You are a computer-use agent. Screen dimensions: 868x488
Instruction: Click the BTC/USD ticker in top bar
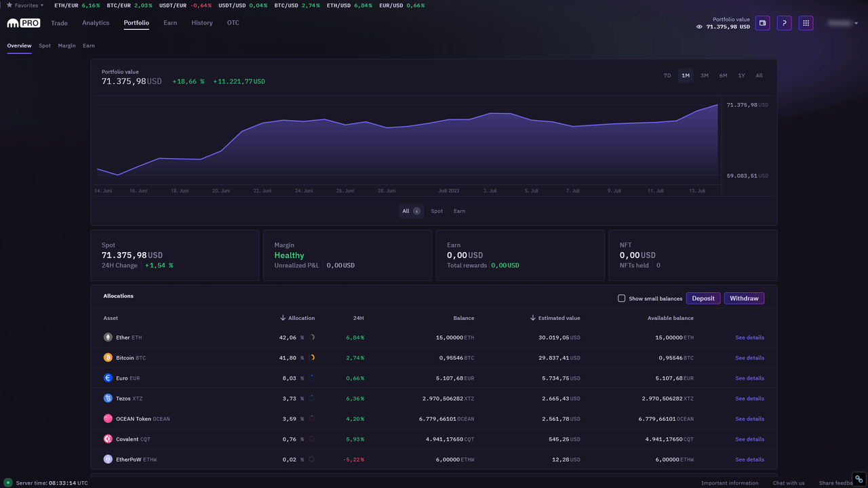296,5
